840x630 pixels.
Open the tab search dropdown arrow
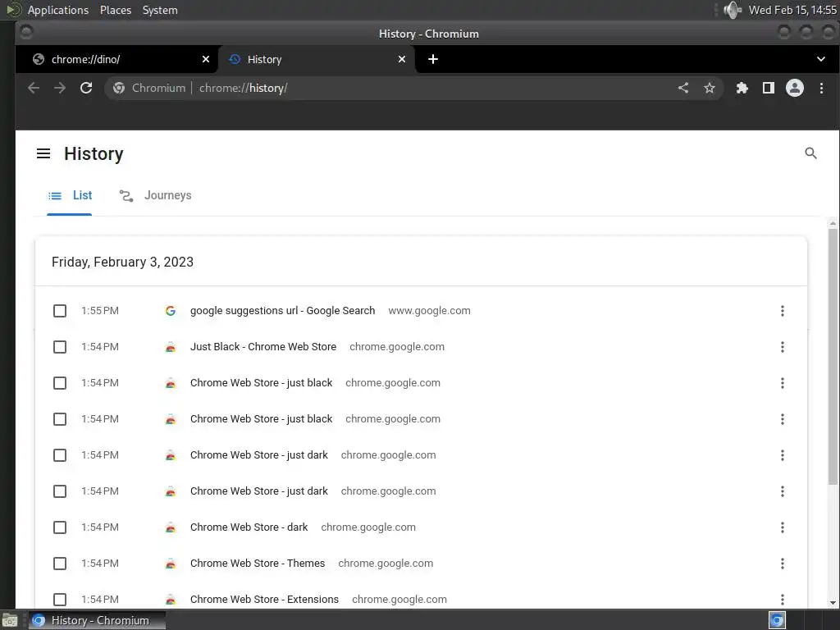820,59
